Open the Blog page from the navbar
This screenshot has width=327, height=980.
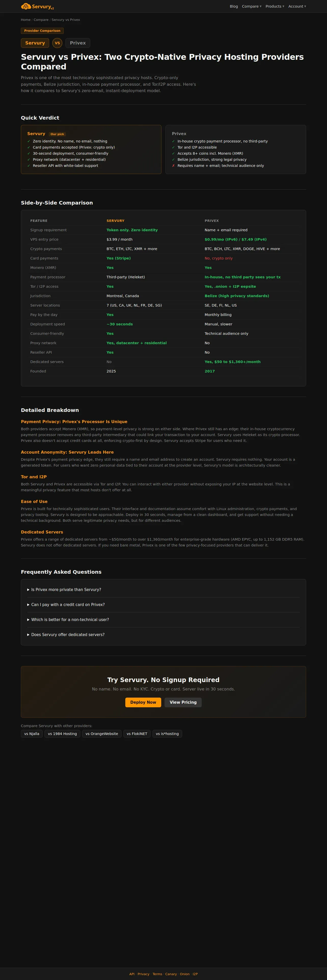[234, 6]
